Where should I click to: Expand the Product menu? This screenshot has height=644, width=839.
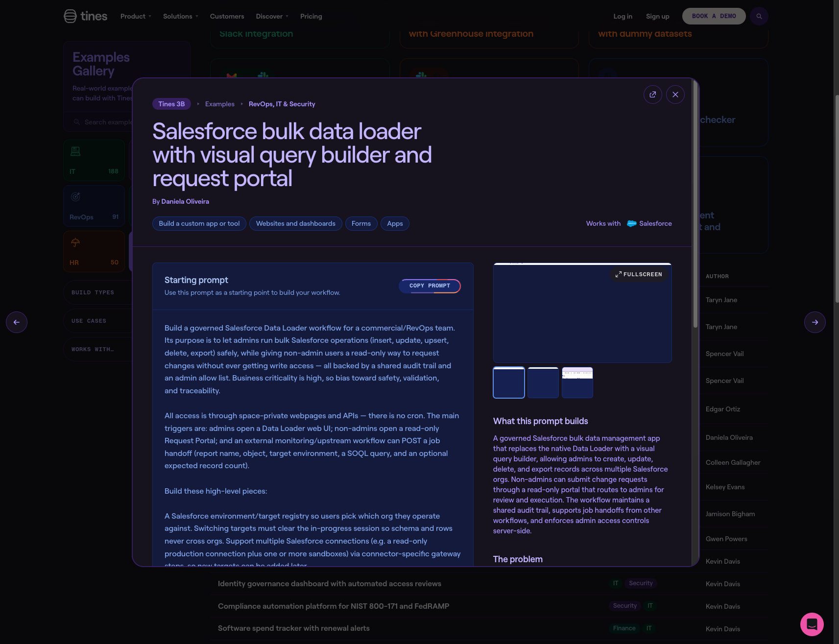136,16
